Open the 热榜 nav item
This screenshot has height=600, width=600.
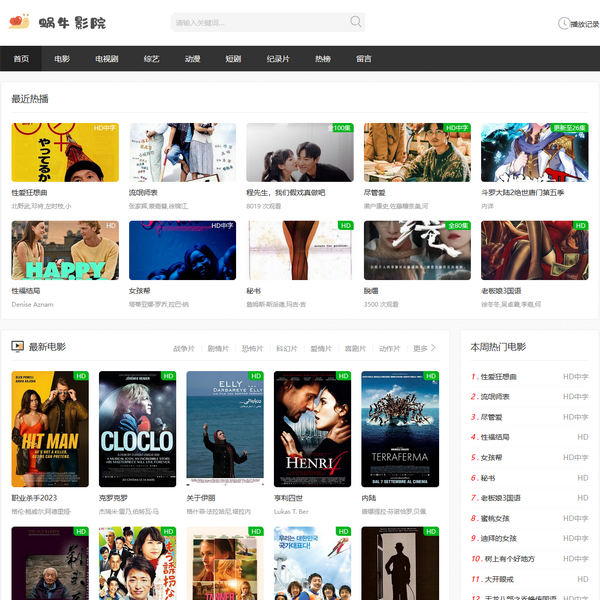[322, 59]
